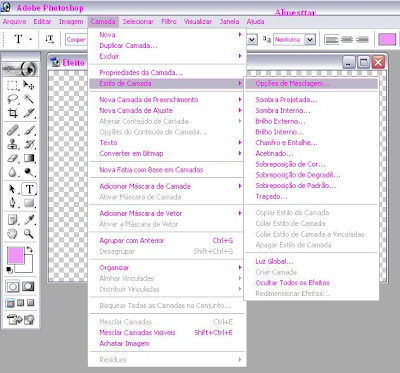Select the Shape tool

pyautogui.click(x=29, y=203)
